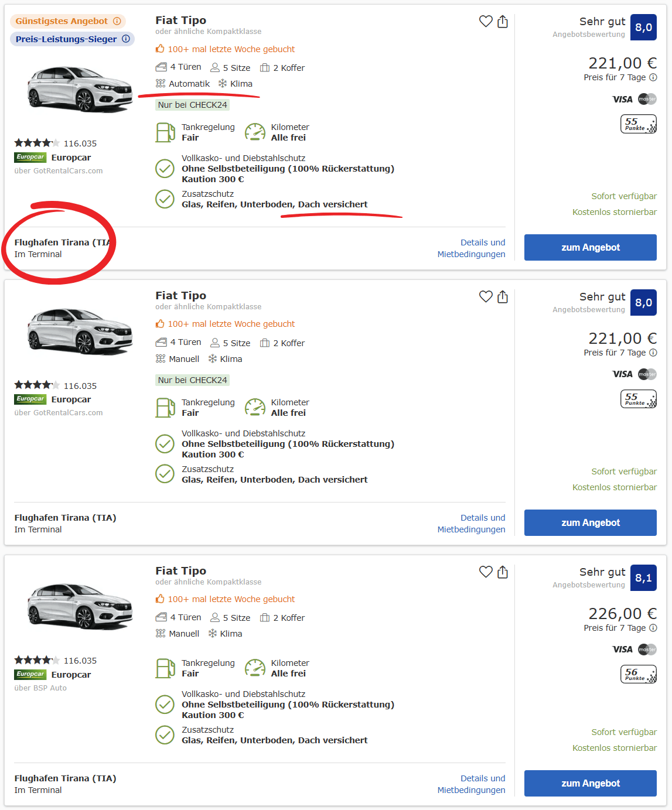The image size is (672, 810).
Task: Click first offer's blue 'zum Angebot' button
Action: (x=590, y=247)
